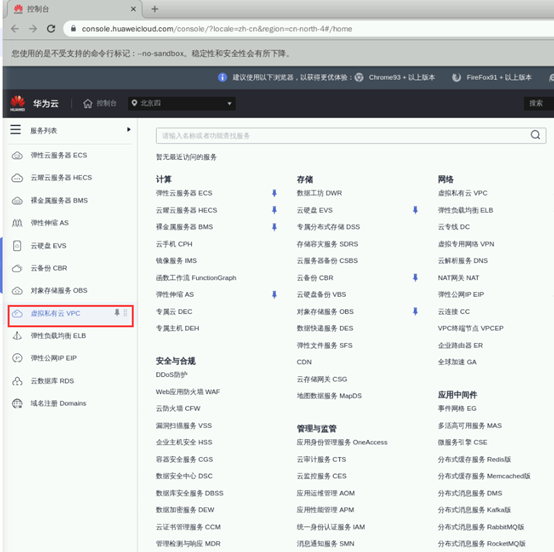Viewport: 554px width, 552px height.
Task: Click the OBS storage sidebar icon
Action: coord(17,290)
